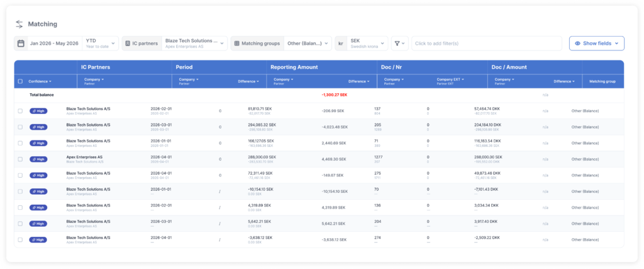This screenshot has height=269, width=644.
Task: Click the 116,183.54 DKK doc amount
Action: [487, 141]
